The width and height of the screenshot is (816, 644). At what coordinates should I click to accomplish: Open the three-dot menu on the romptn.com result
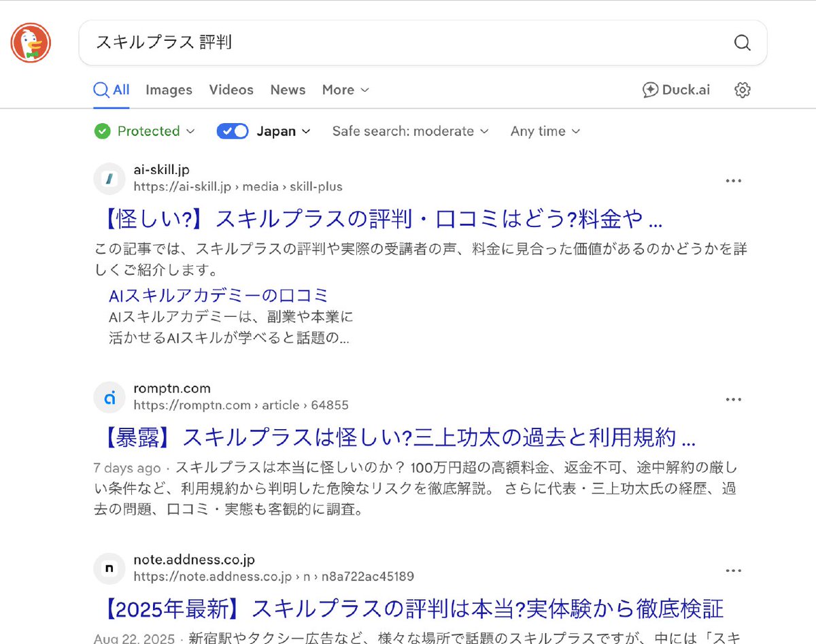coord(733,399)
